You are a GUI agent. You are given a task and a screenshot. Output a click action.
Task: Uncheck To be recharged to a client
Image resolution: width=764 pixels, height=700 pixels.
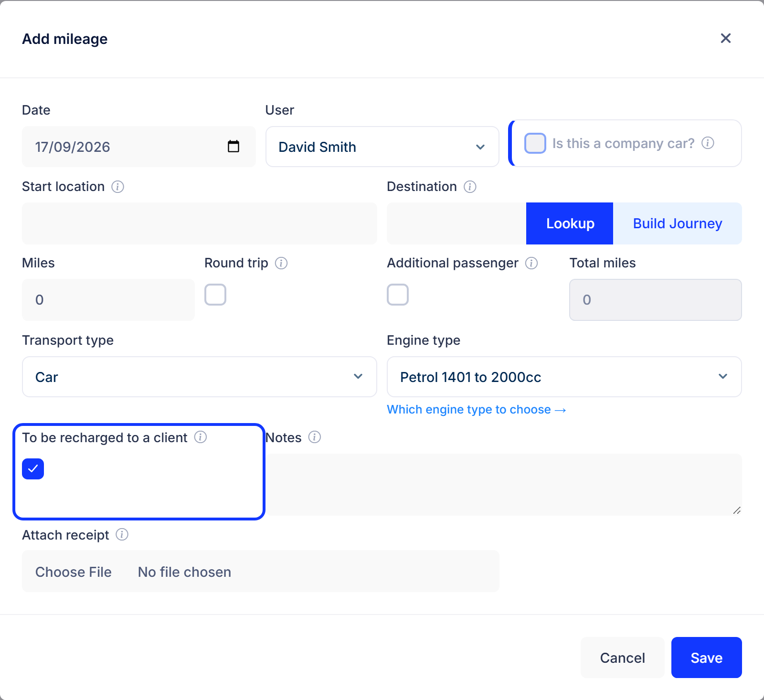point(33,469)
